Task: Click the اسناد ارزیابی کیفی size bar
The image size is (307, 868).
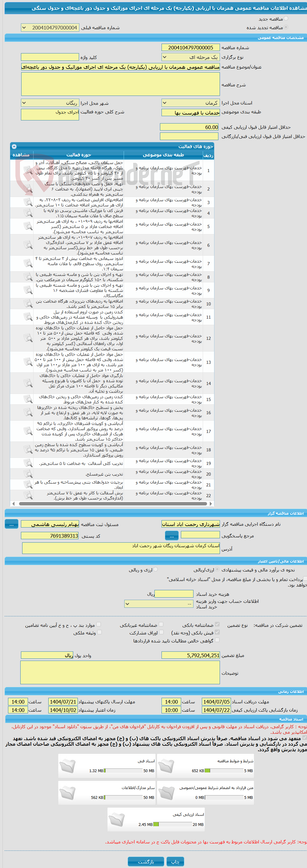Action: click(x=172, y=824)
